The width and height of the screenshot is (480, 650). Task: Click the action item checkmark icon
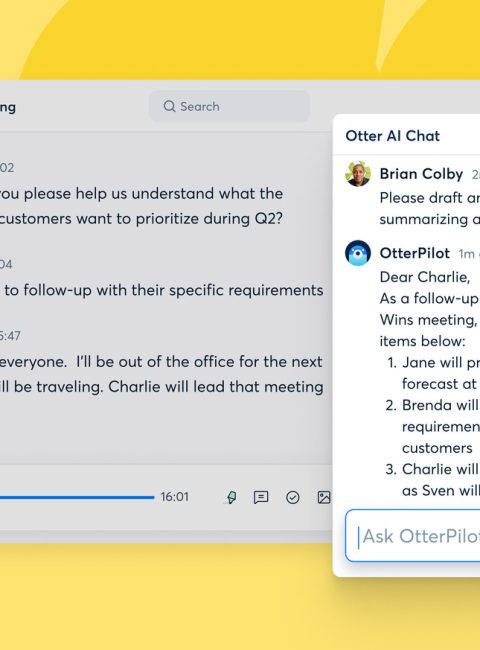[293, 497]
